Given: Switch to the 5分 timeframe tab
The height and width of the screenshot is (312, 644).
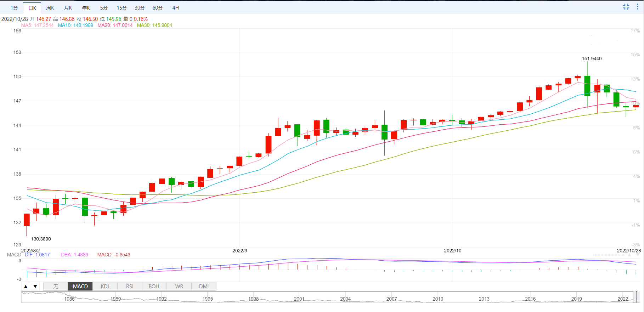Looking at the screenshot, I should pyautogui.click(x=104, y=8).
